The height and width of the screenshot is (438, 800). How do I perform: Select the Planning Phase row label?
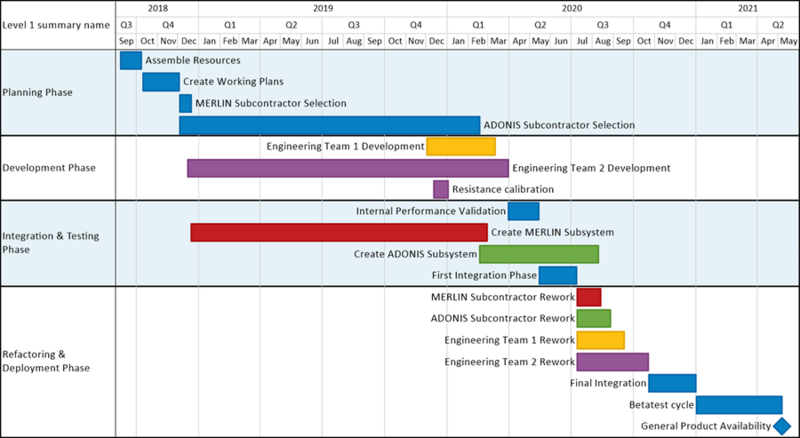38,92
